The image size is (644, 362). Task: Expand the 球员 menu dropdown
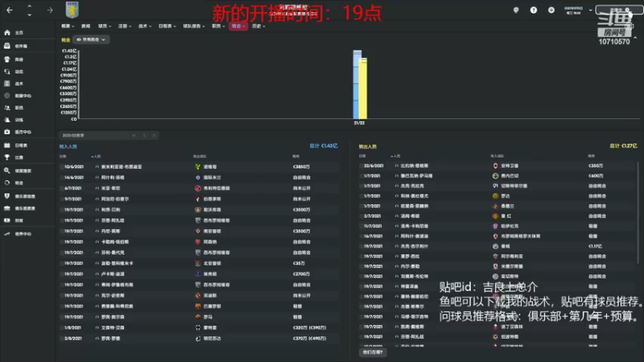105,27
